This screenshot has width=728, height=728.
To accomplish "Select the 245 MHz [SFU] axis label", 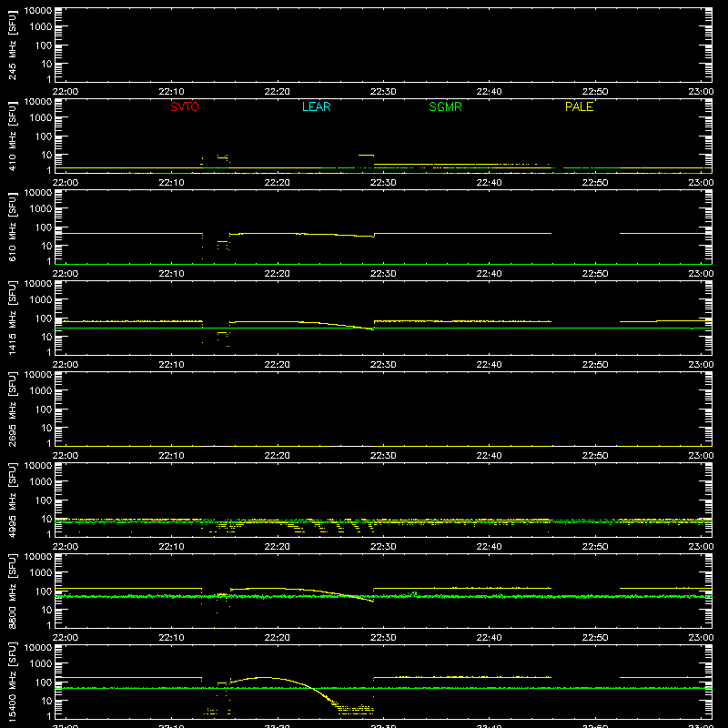I will tap(13, 45).
